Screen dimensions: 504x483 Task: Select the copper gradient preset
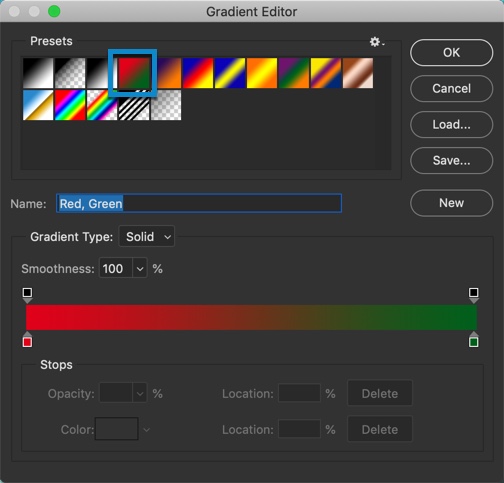[x=358, y=73]
